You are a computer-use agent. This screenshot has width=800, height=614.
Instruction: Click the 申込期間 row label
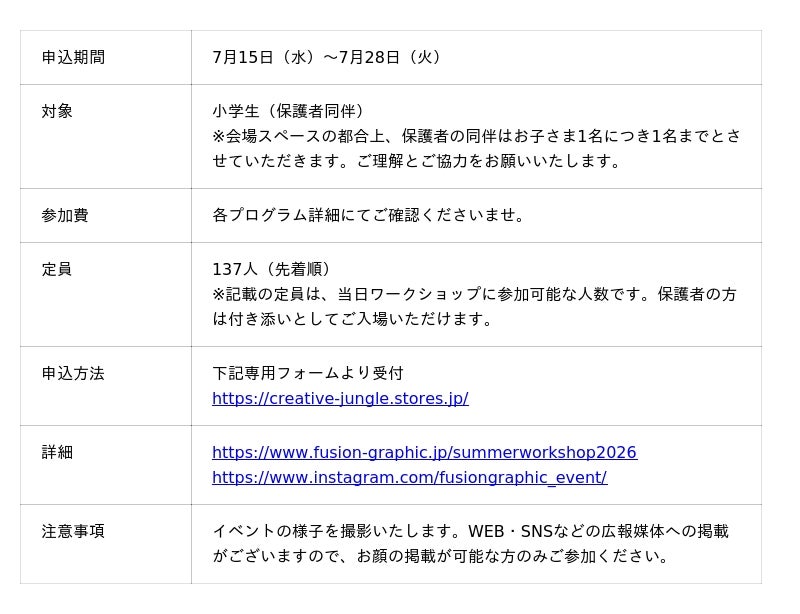pos(73,57)
